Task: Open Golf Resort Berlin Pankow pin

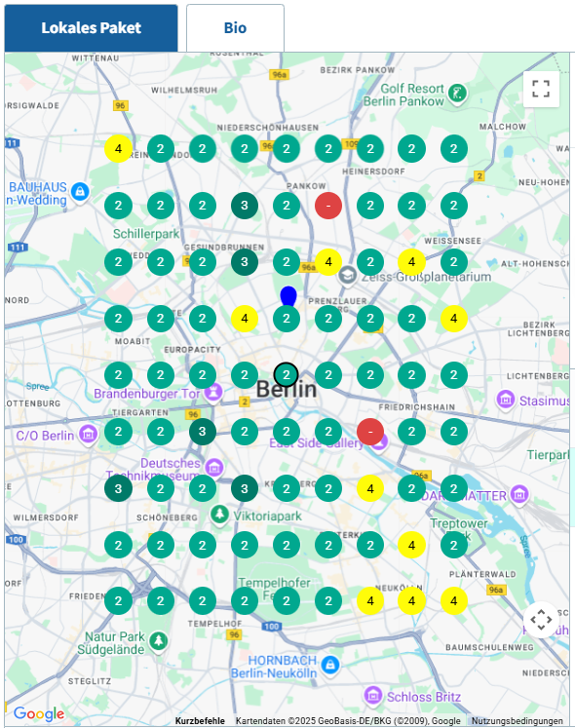Action: coord(457,94)
